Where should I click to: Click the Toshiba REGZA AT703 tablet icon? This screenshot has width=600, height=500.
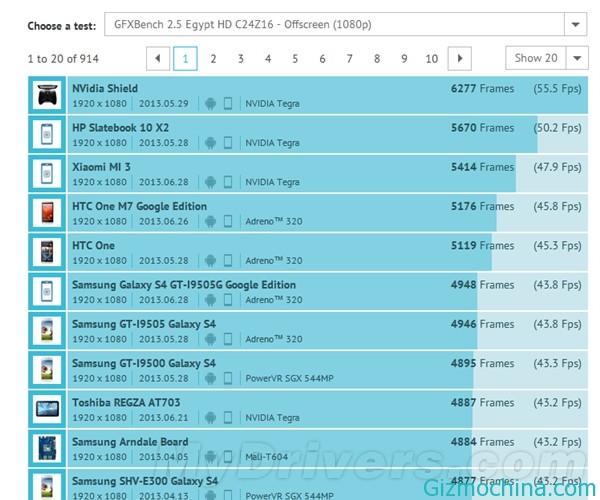[47, 409]
